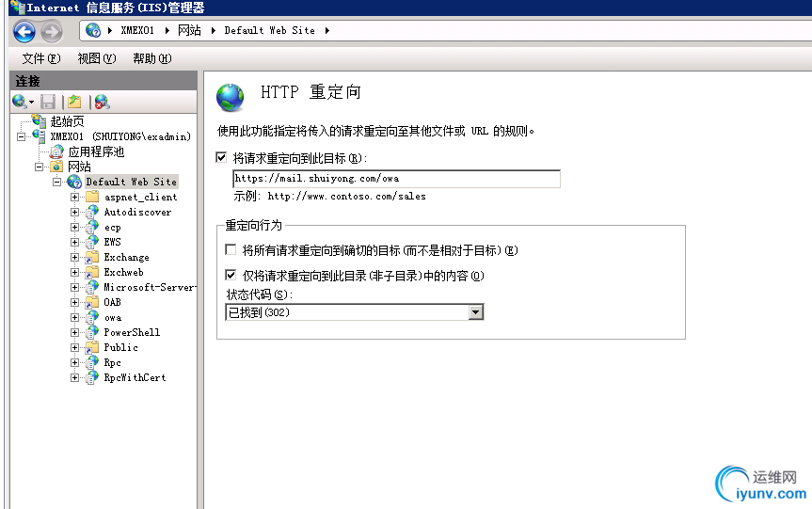Expand the aspnet_client node
This screenshot has height=509, width=812.
click(75, 197)
